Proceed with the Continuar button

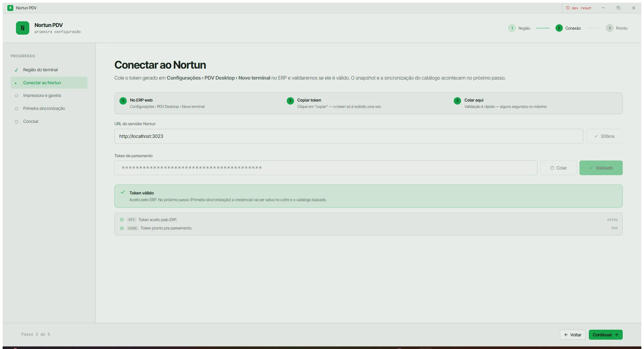pos(605,335)
